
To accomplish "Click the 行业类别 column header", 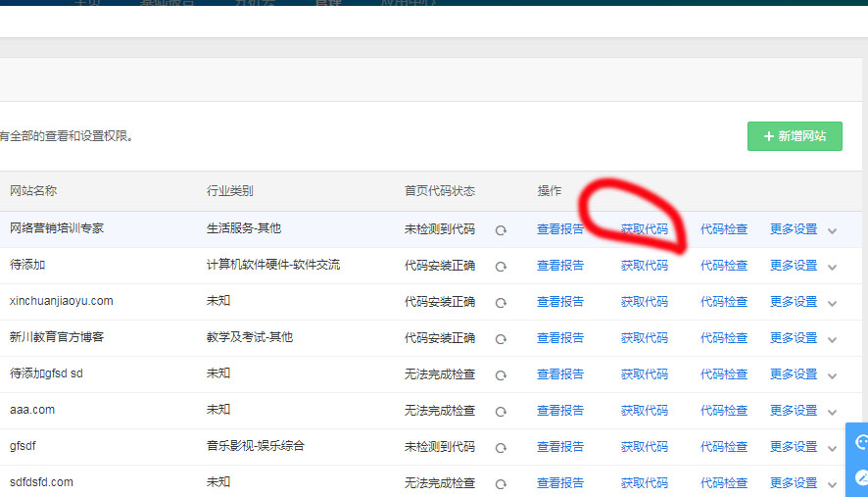I will click(229, 191).
